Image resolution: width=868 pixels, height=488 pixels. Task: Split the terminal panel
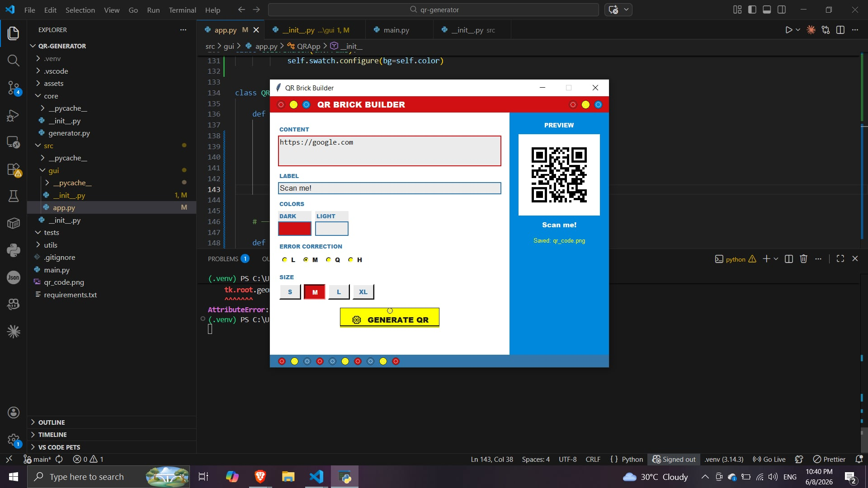789,259
